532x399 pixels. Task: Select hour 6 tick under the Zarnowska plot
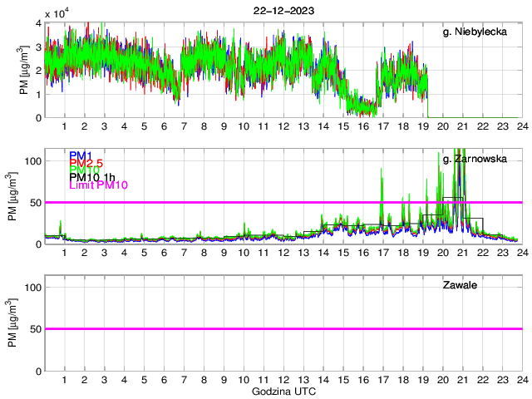click(164, 253)
